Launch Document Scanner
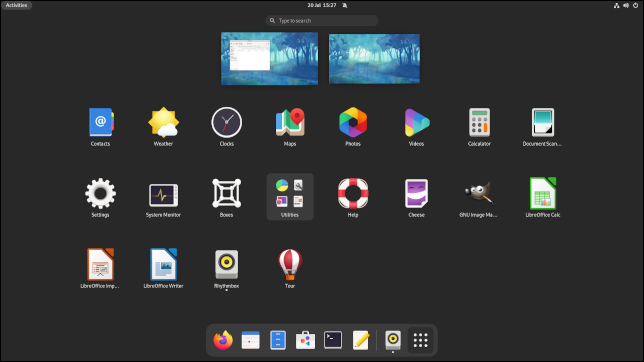The width and height of the screenshot is (644, 362). pos(542,127)
